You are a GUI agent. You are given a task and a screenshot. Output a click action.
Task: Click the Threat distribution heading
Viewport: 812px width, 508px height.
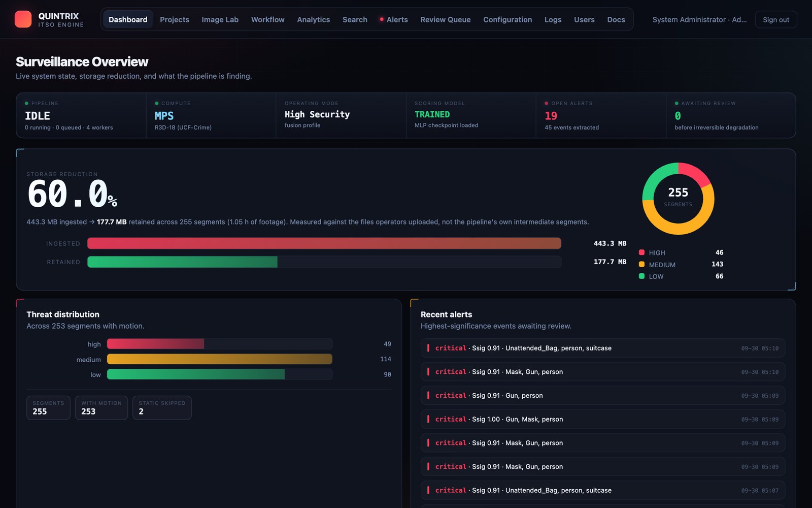pos(63,314)
